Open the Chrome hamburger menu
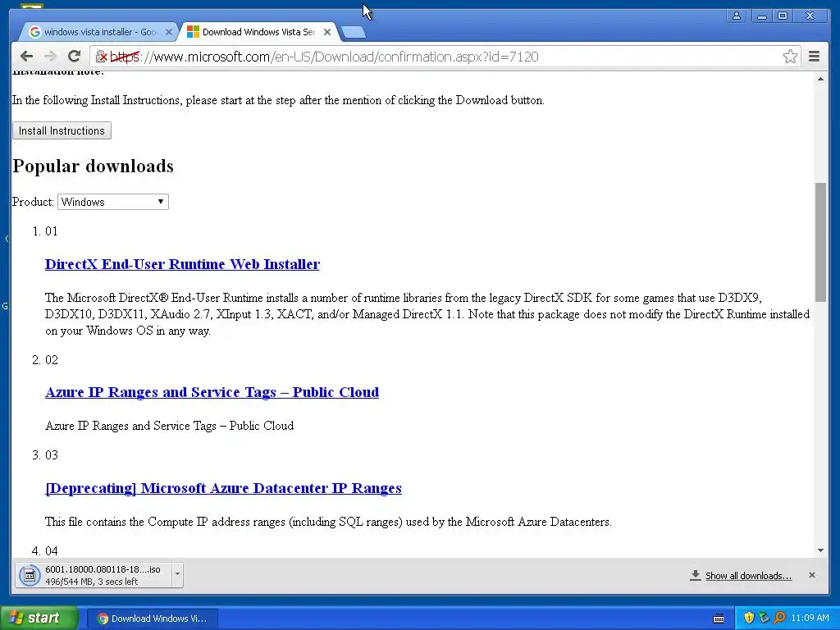The height and width of the screenshot is (630, 840). pyautogui.click(x=814, y=57)
